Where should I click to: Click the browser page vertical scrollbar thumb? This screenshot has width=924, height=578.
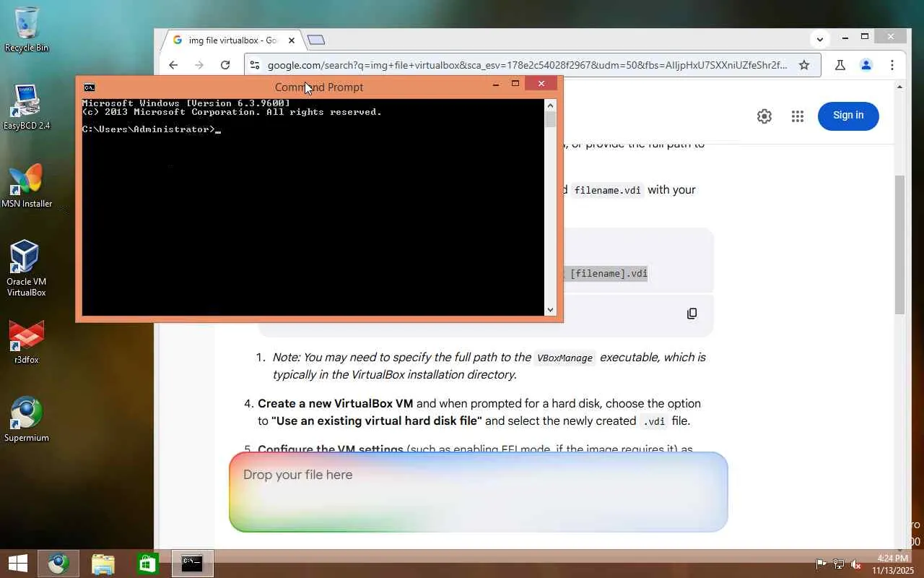tap(899, 244)
